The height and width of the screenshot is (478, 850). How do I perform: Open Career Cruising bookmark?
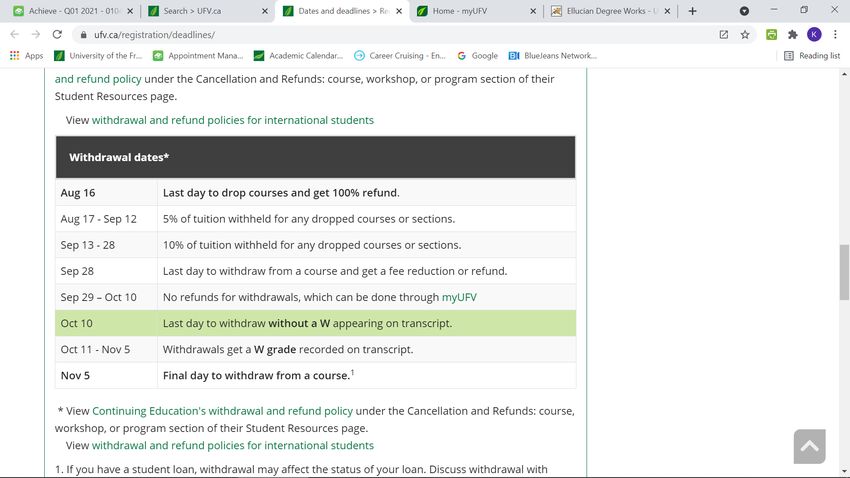click(400, 55)
